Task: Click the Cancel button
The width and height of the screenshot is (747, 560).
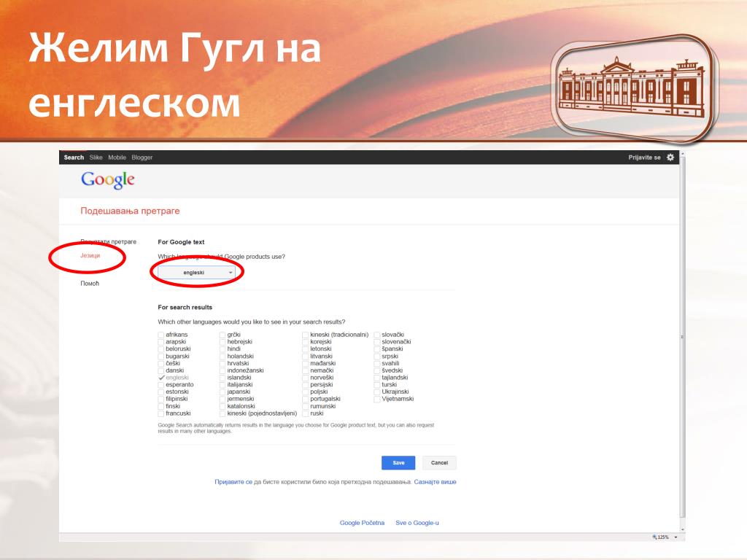Action: click(439, 463)
